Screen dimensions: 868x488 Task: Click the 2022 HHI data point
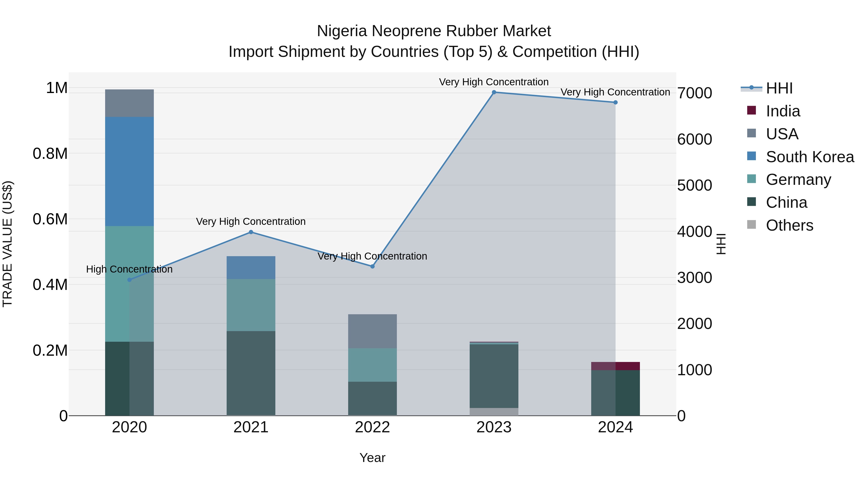click(x=372, y=266)
